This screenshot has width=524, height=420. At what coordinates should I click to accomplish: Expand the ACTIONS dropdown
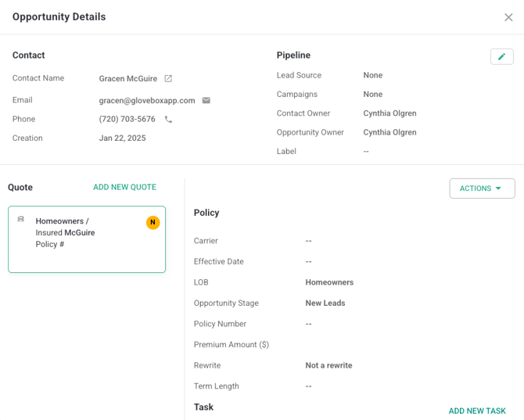point(482,188)
